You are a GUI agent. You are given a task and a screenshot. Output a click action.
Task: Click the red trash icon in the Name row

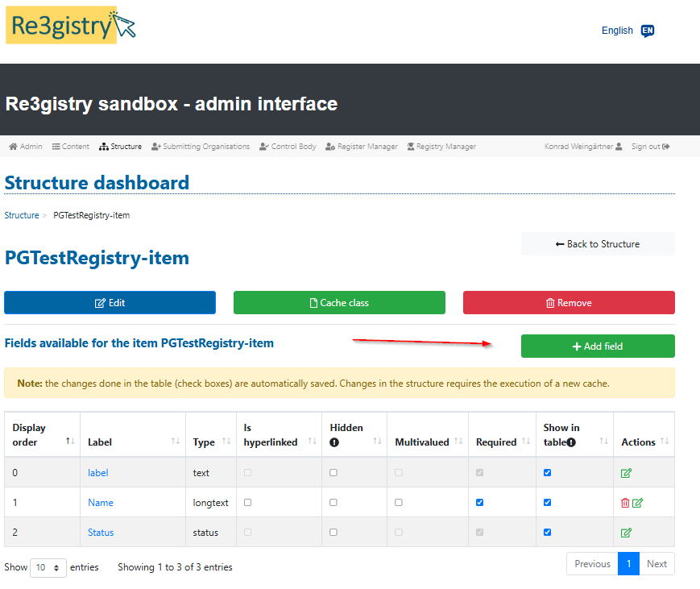625,503
